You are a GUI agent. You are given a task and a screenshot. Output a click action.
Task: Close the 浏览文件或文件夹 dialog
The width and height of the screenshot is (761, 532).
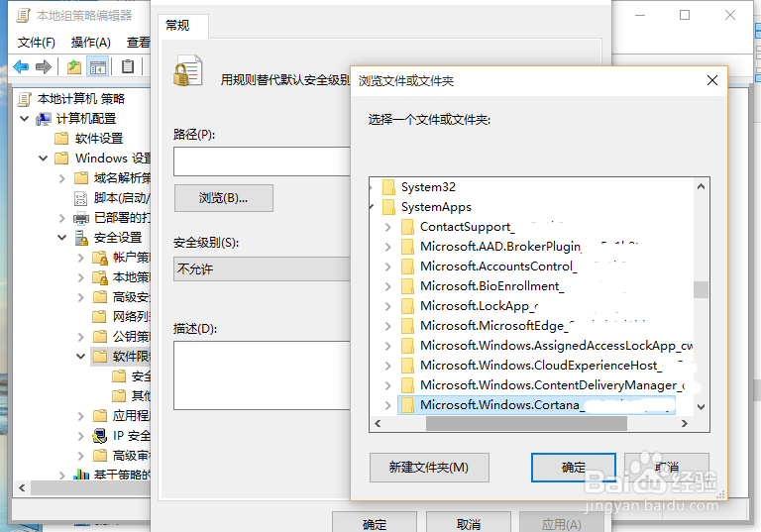(x=712, y=80)
